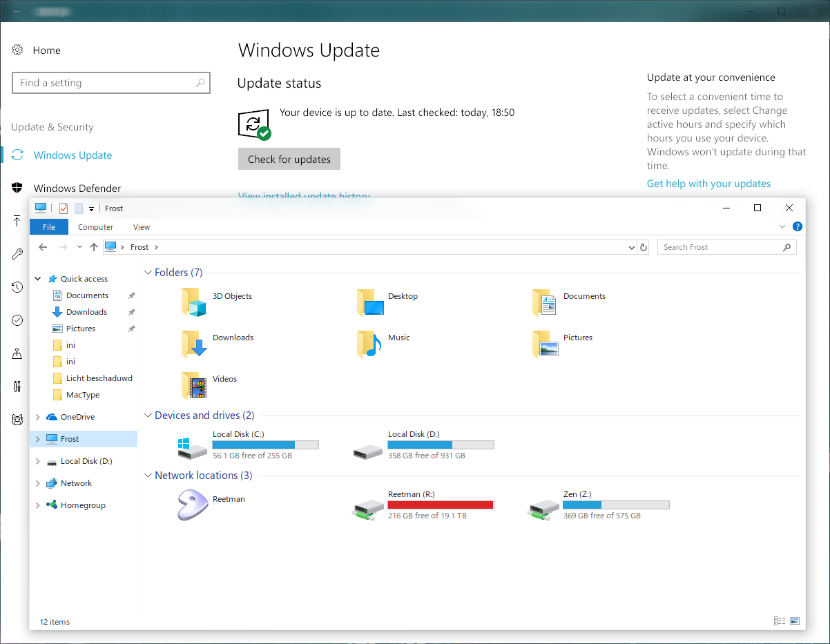Click the Zen (Z:) usage bar

[x=617, y=505]
